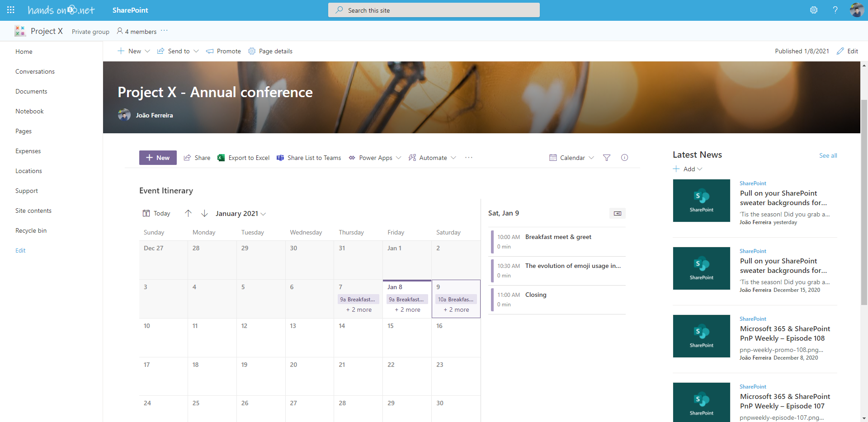Click Share List to Teams
This screenshot has height=422, width=868.
309,158
